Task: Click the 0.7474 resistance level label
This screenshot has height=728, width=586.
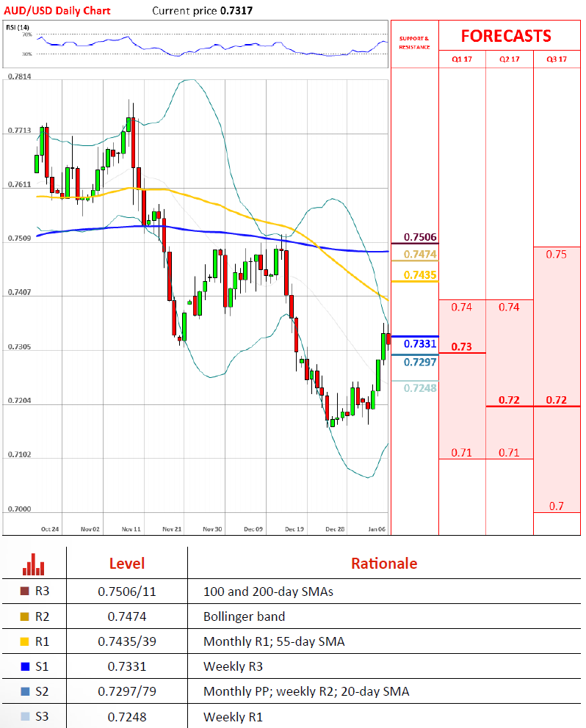Action: coord(420,254)
